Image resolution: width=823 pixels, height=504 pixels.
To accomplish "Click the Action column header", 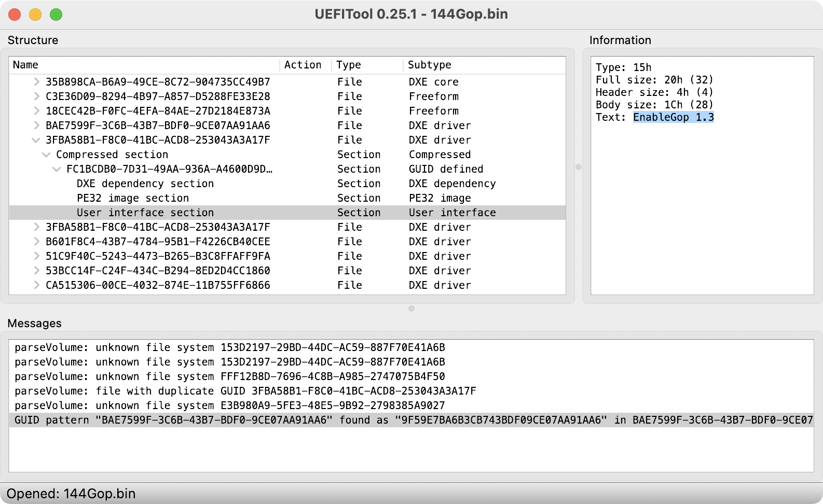I will pyautogui.click(x=306, y=65).
